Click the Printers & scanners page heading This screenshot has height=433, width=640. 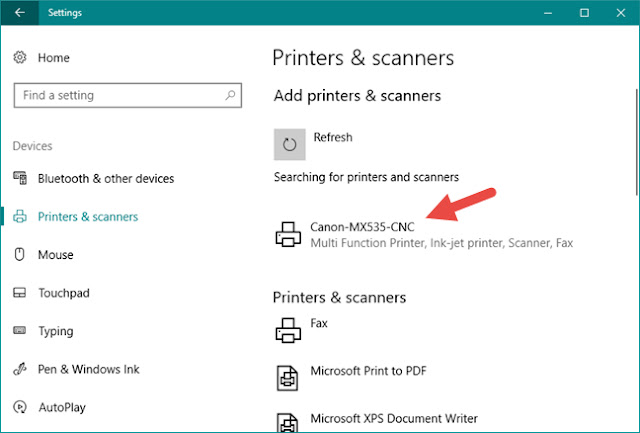[363, 58]
